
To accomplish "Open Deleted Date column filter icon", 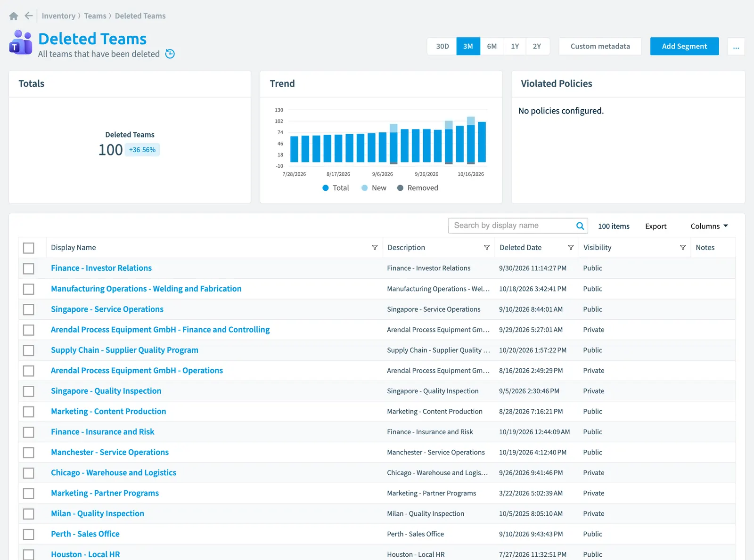I will (571, 248).
